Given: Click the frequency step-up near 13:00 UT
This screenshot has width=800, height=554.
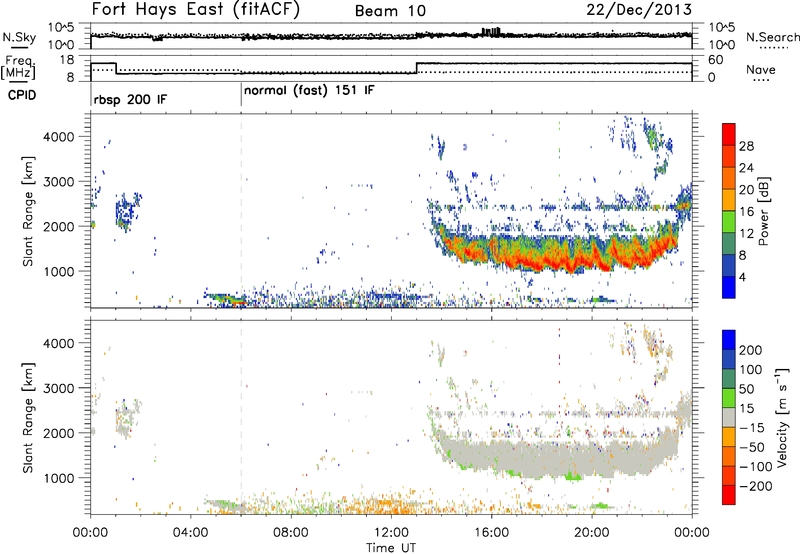Looking at the screenshot, I should 417,68.
